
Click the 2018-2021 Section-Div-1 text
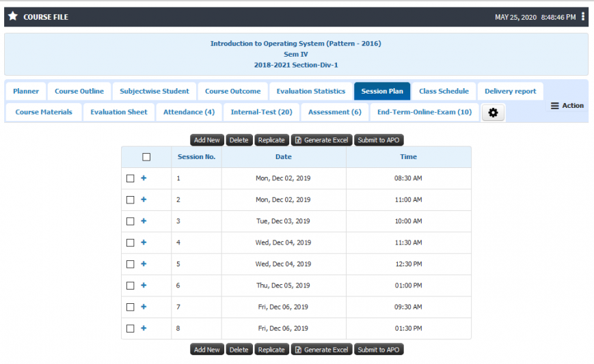296,65
